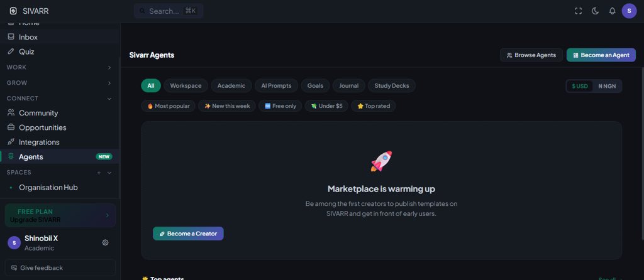Go to Community page
Screen dimensions: 644x280
click(x=60, y=113)
